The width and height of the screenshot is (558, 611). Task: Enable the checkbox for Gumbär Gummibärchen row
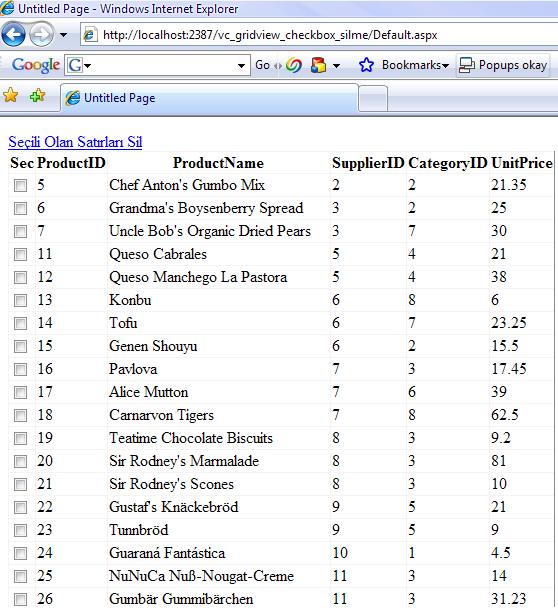click(20, 599)
